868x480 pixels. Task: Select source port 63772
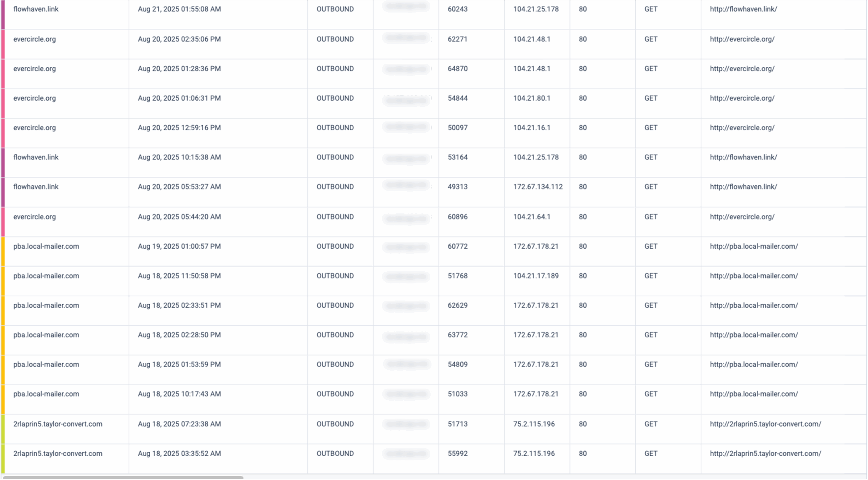[457, 335]
